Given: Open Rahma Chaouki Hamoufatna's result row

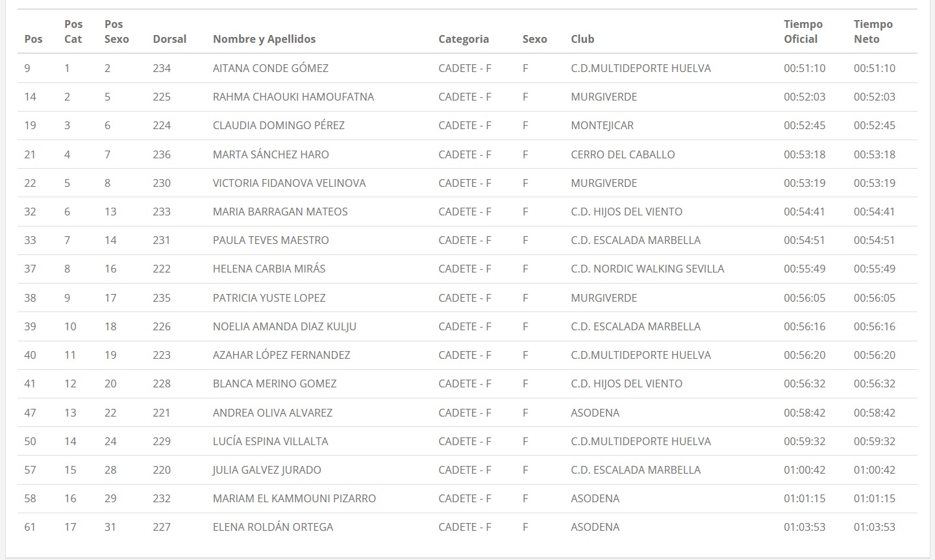Looking at the screenshot, I should point(293,97).
